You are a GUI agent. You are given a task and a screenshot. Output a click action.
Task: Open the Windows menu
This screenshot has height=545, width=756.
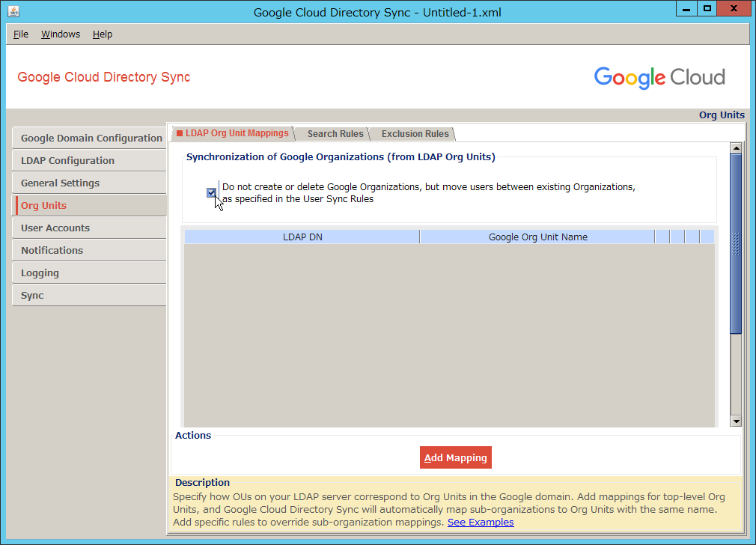tap(61, 34)
